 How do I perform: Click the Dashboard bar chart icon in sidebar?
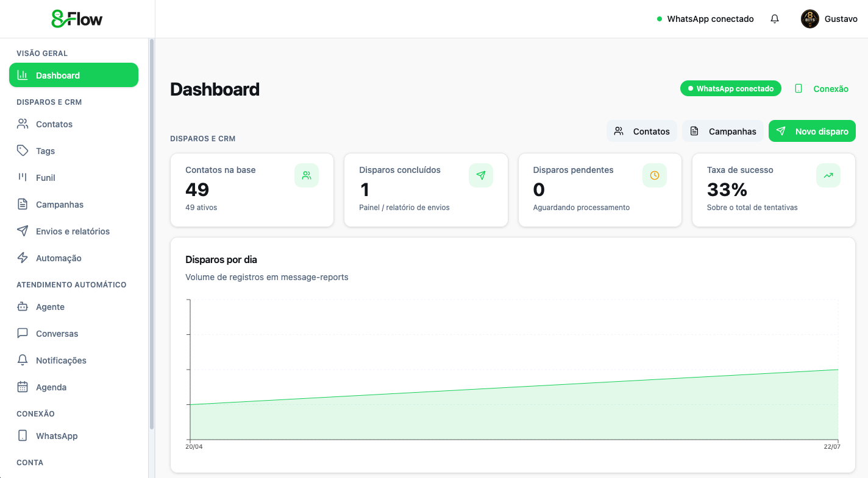[23, 75]
